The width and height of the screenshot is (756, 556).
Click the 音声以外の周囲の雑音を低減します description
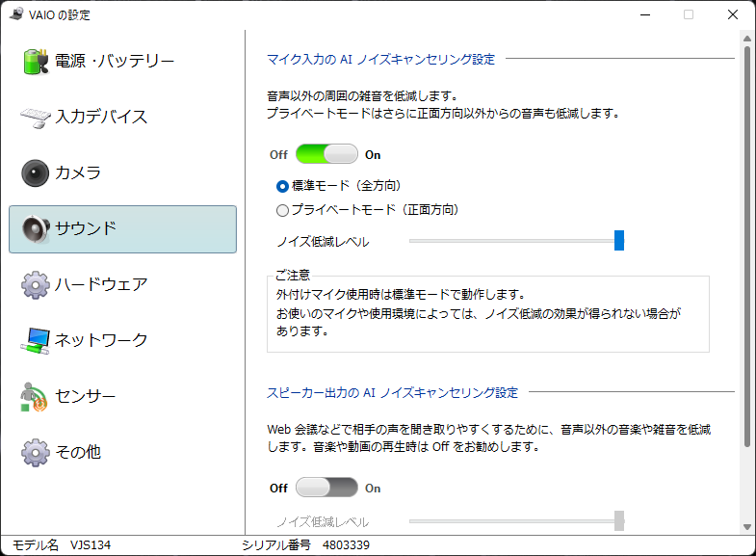click(x=362, y=96)
